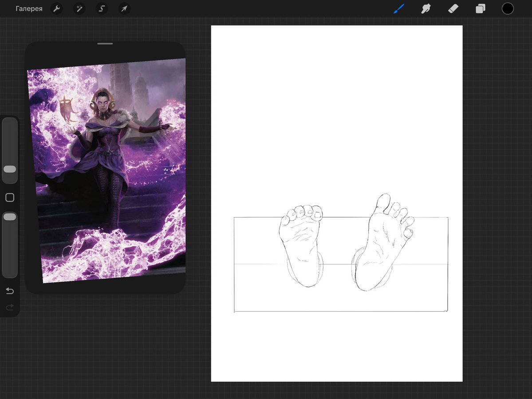The width and height of the screenshot is (532, 399).
Task: Activate the Transform arrow tool
Action: (x=124, y=8)
